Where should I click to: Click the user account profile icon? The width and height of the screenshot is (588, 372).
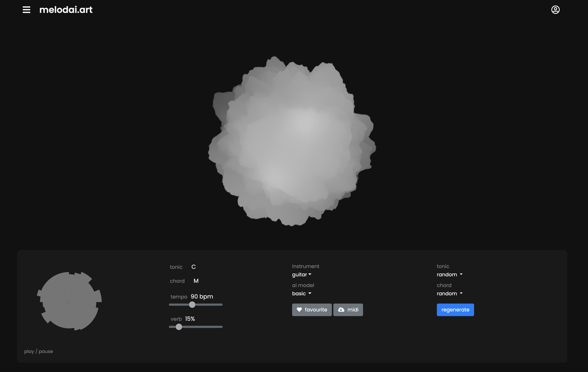click(555, 10)
